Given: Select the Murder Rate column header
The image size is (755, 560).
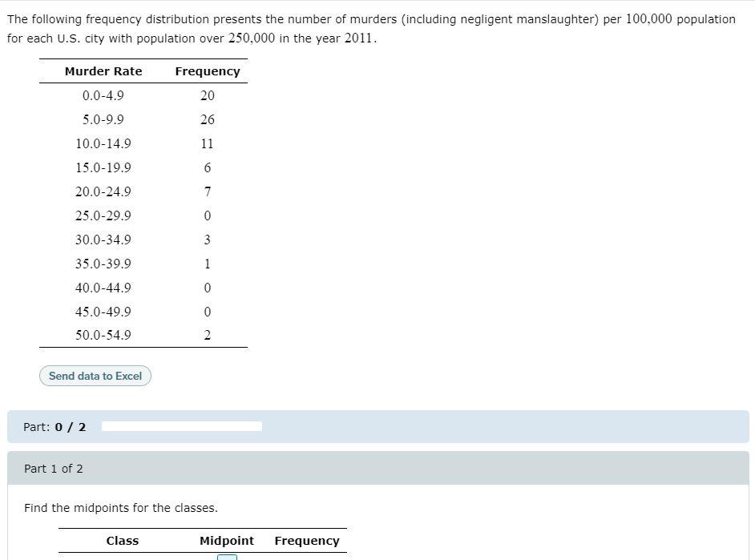Looking at the screenshot, I should (x=103, y=71).
